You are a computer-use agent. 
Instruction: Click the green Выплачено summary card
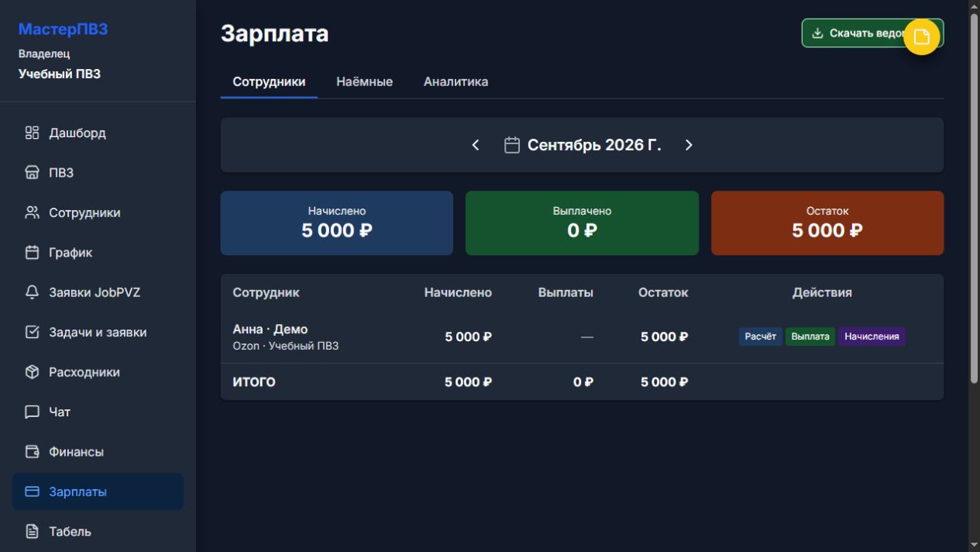pos(582,223)
